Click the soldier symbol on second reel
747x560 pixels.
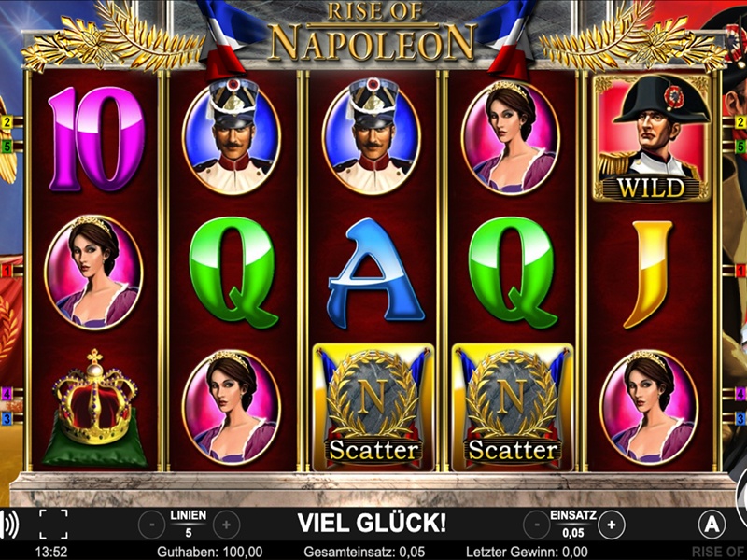pos(232,136)
